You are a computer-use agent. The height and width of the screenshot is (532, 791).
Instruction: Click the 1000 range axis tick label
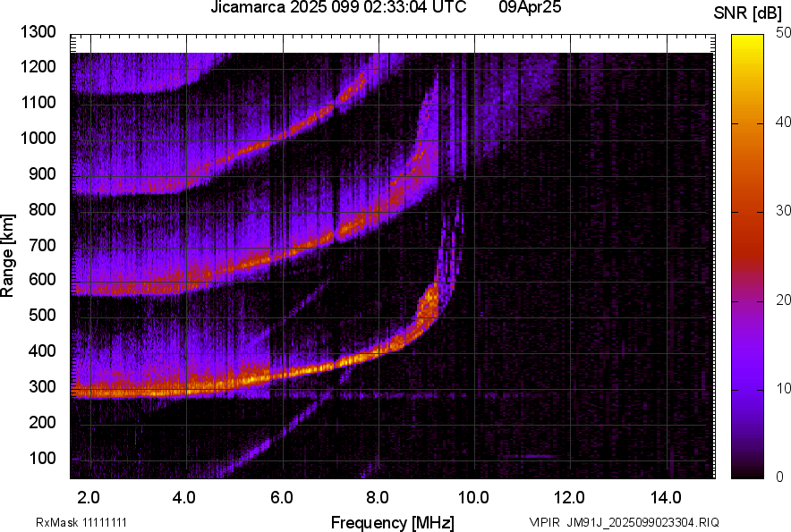click(40, 138)
